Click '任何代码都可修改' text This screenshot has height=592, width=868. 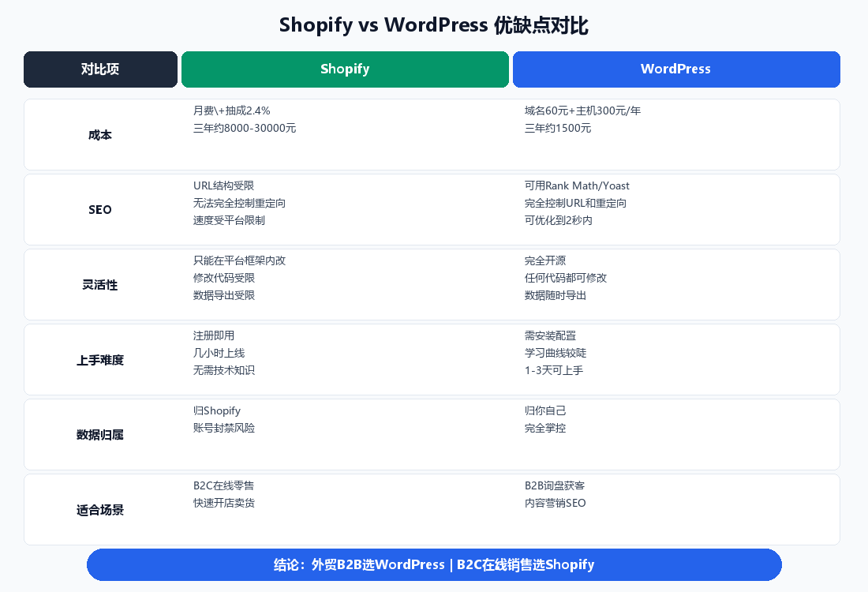click(565, 278)
